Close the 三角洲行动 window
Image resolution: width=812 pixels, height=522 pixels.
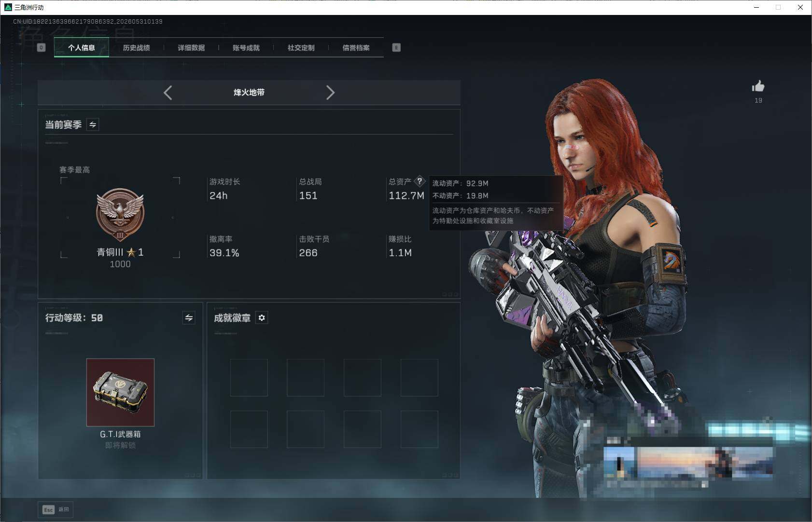800,7
